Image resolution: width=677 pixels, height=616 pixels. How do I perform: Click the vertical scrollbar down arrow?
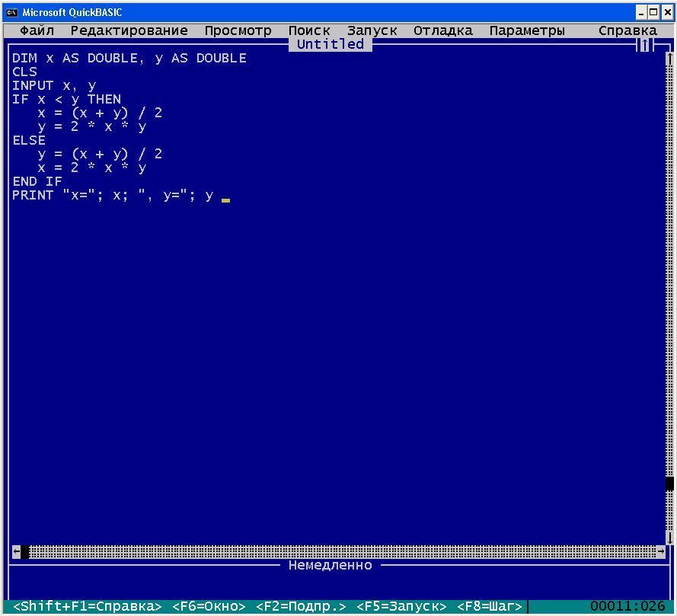click(669, 538)
